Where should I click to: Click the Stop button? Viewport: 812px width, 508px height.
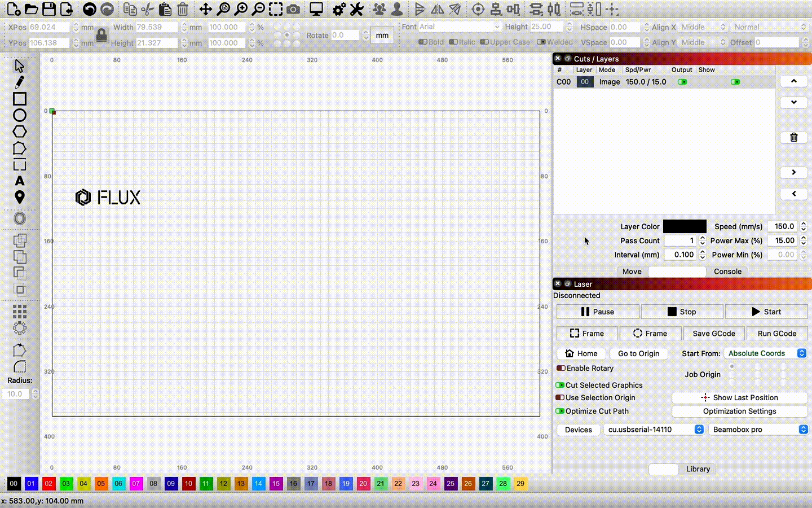click(x=682, y=312)
